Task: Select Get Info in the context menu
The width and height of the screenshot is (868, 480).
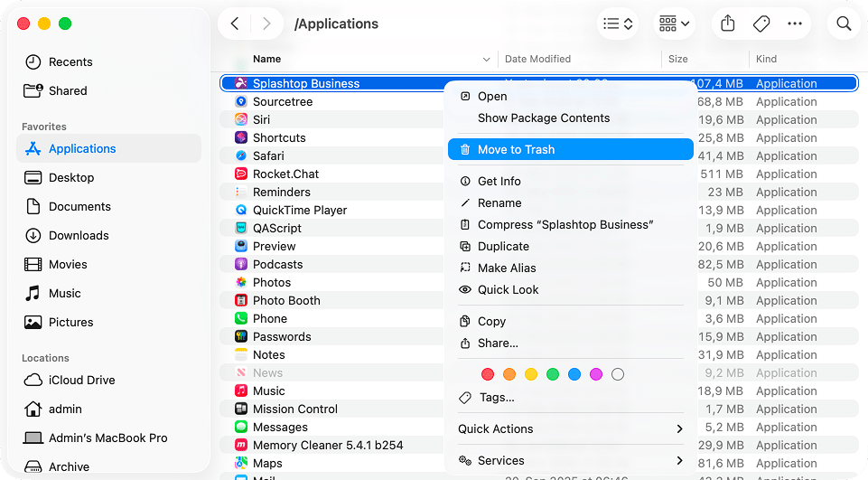Action: click(x=499, y=181)
